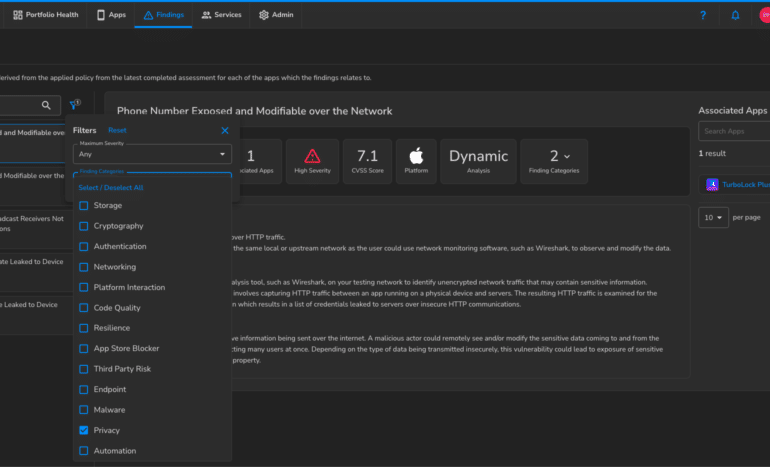Enable the Malware category checkbox

coord(84,410)
